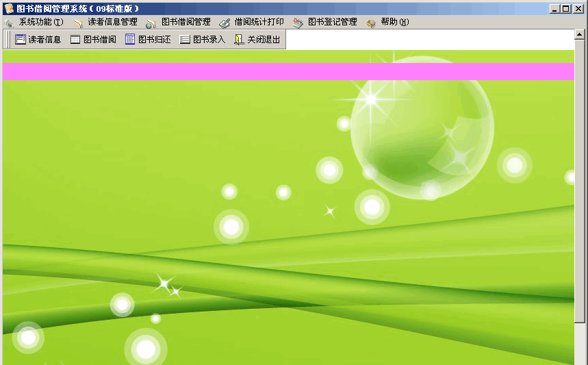The height and width of the screenshot is (365, 588).
Task: Click the printer icon beside 借阅统计打印
Action: tap(225, 24)
